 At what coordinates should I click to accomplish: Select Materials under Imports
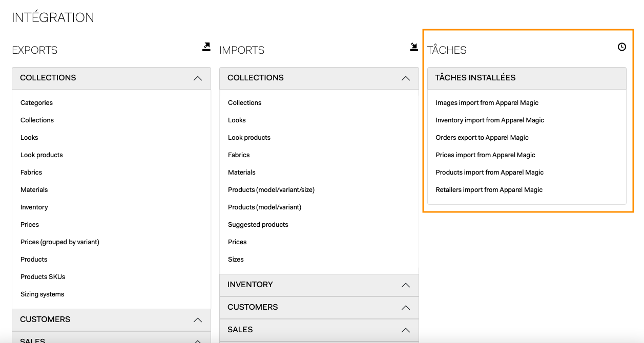[x=241, y=173]
